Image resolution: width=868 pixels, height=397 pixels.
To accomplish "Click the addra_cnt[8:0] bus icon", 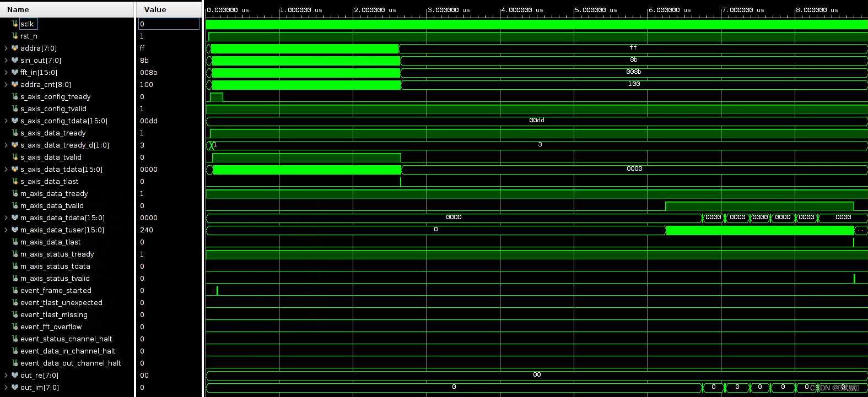I will click(x=15, y=84).
